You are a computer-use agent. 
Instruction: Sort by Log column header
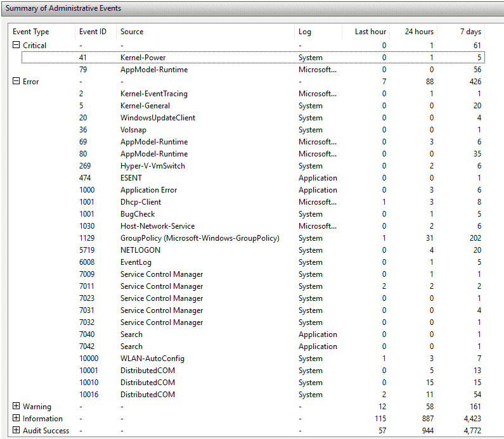(x=318, y=32)
